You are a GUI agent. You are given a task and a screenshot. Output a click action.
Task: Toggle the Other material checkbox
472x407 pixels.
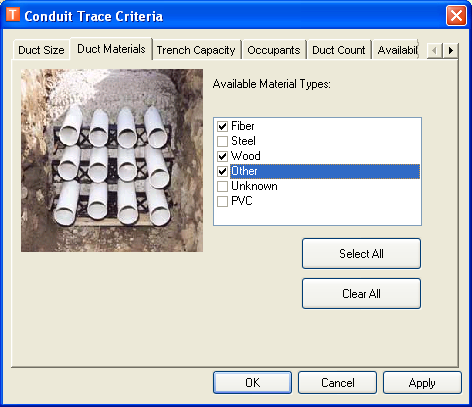pos(222,171)
